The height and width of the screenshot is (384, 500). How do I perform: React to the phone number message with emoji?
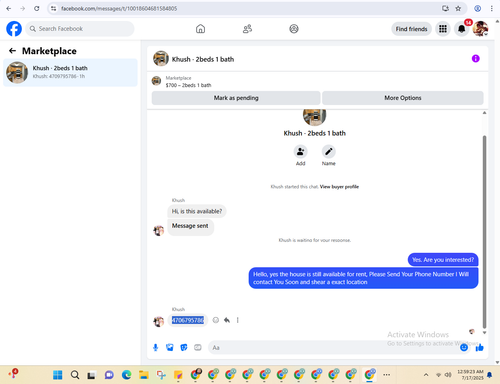[x=216, y=320]
